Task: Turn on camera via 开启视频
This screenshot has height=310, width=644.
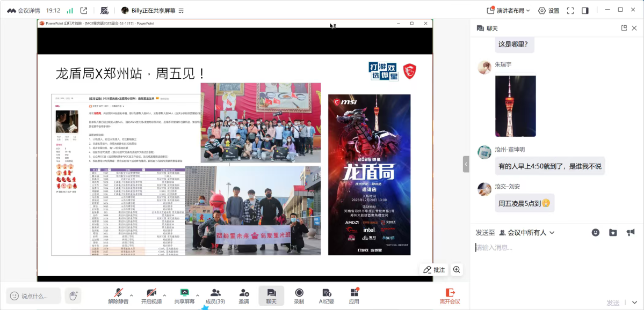Action: [151, 296]
